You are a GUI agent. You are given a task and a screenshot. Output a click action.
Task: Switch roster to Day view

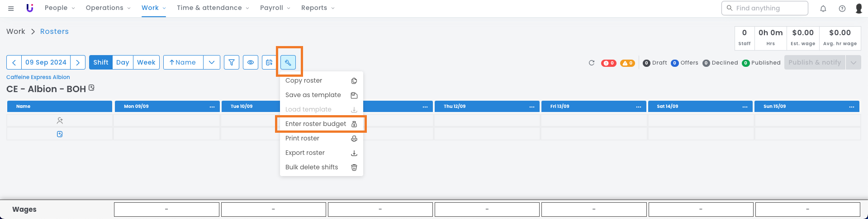coord(123,62)
